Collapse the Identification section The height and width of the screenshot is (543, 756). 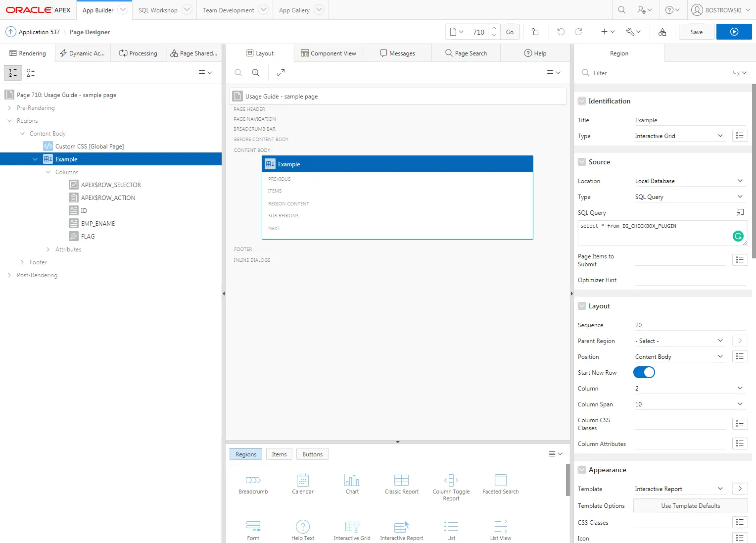tap(582, 101)
